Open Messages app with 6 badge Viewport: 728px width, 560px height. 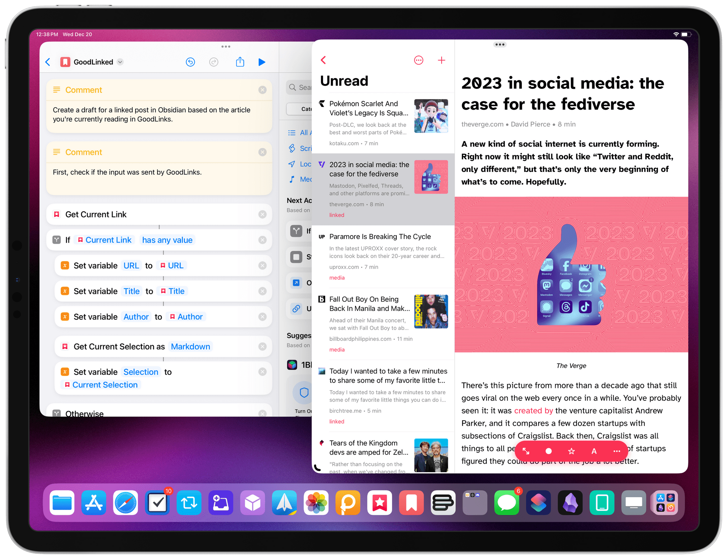[x=507, y=502]
